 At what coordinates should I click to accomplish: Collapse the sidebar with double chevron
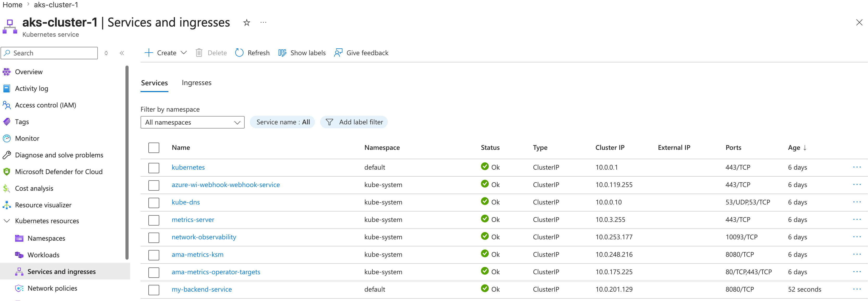122,53
